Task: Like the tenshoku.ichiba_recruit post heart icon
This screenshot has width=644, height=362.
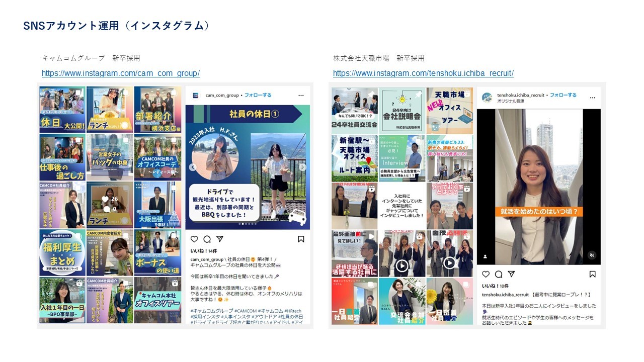Action: (x=486, y=274)
